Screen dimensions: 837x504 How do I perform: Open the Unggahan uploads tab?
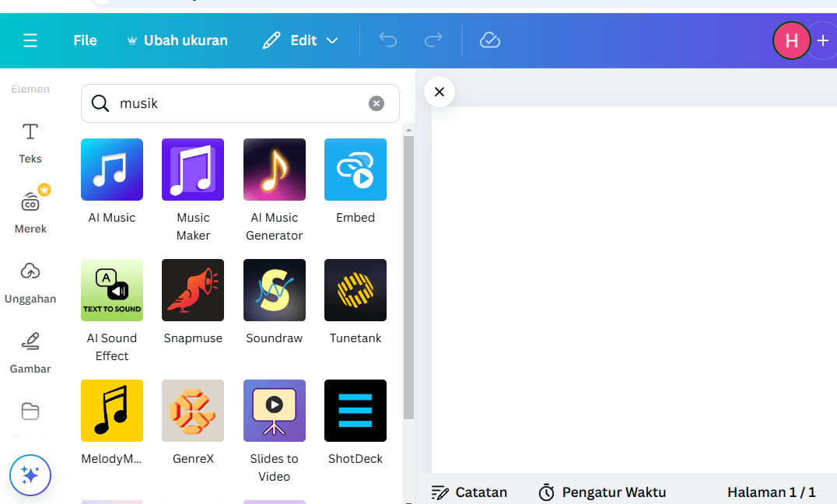click(30, 283)
